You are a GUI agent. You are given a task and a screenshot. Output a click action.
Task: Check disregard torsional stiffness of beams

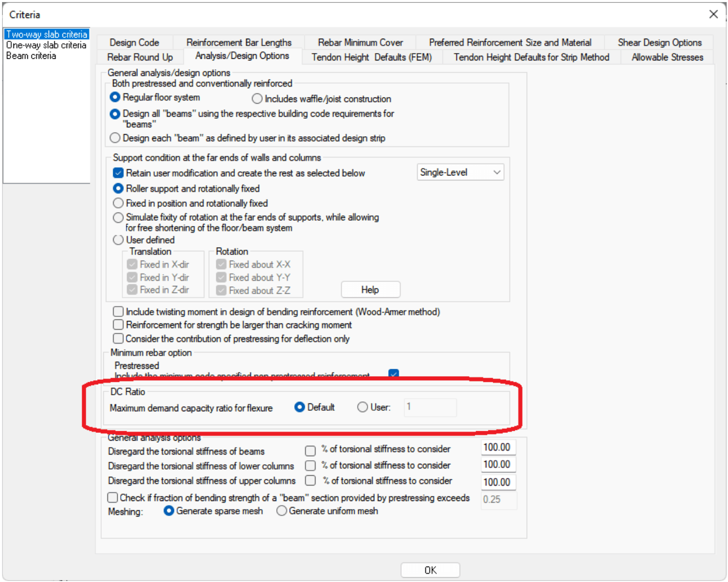310,451
